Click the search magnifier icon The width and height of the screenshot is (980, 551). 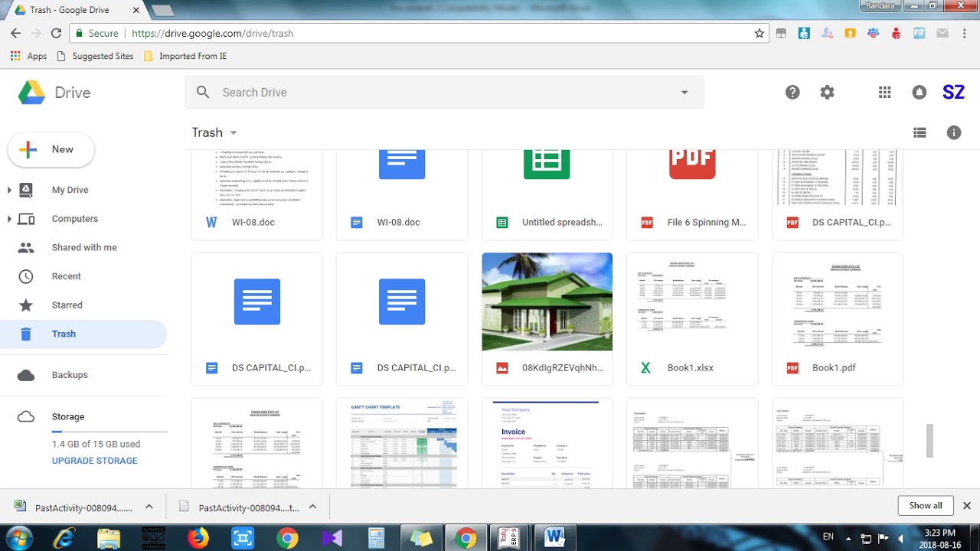point(203,92)
